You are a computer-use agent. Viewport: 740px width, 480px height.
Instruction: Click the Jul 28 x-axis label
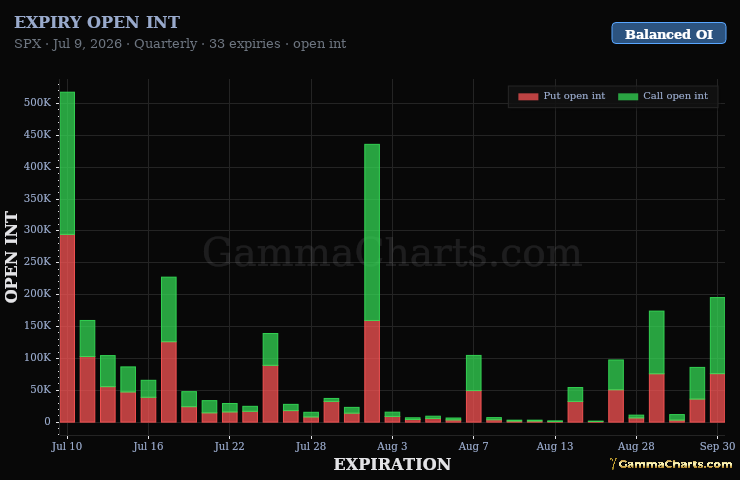point(311,446)
